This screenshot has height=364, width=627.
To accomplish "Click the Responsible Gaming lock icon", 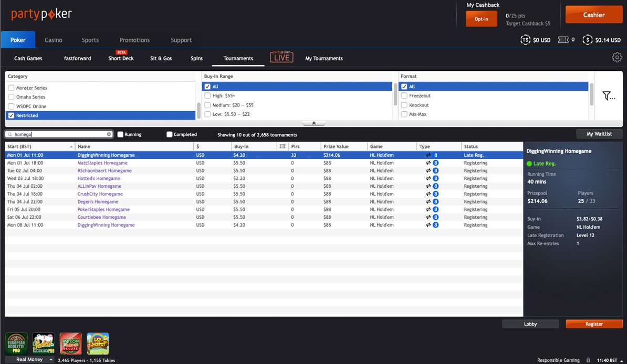I will tap(588, 360).
